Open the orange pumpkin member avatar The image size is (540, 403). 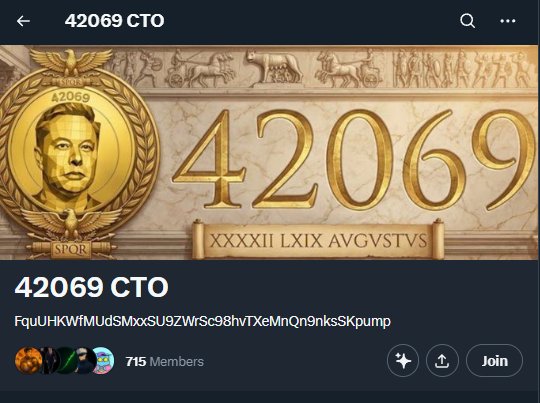pos(28,361)
